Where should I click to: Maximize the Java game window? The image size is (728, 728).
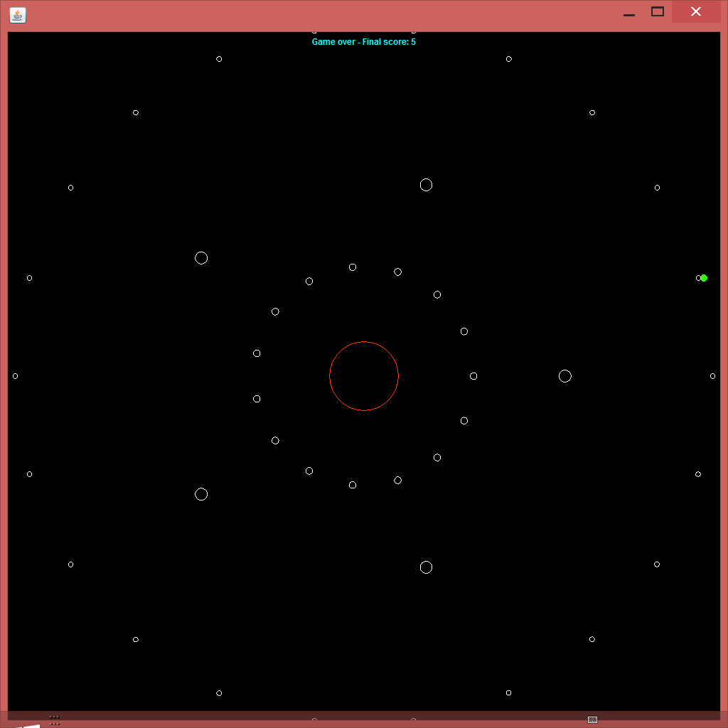click(658, 11)
